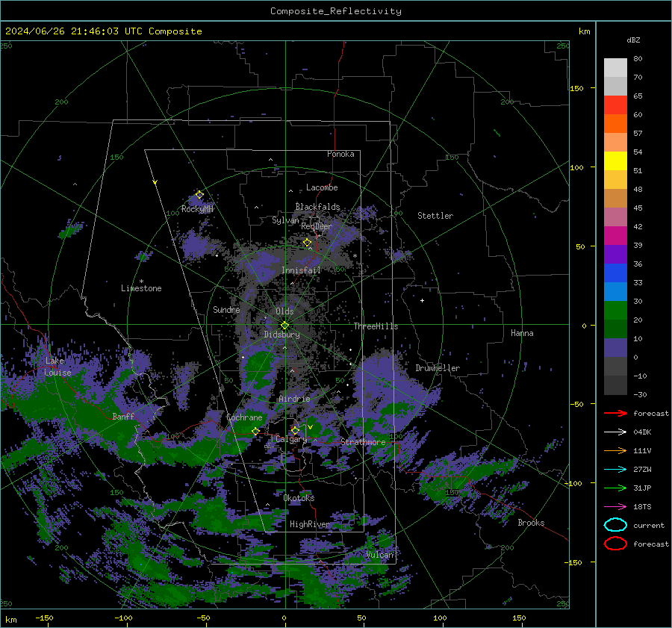Click the Olds label
This screenshot has width=672, height=628.
(284, 311)
